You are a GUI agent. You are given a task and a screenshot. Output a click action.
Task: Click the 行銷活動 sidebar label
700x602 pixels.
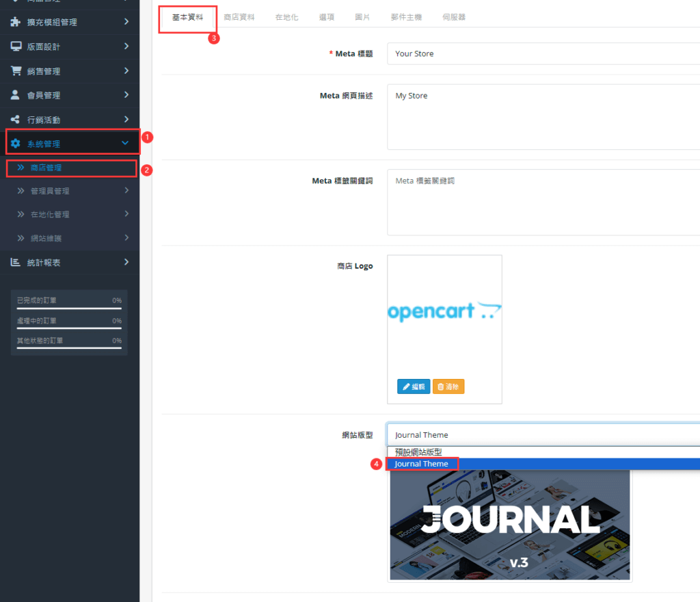click(43, 120)
